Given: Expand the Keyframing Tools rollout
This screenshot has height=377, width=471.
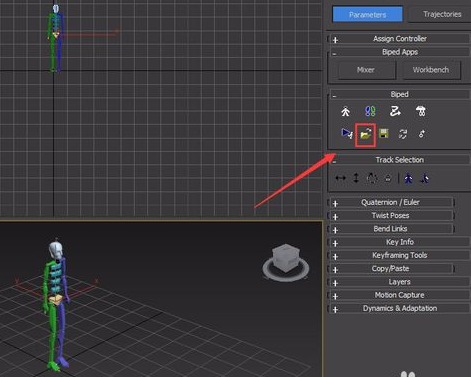Looking at the screenshot, I should (x=400, y=255).
